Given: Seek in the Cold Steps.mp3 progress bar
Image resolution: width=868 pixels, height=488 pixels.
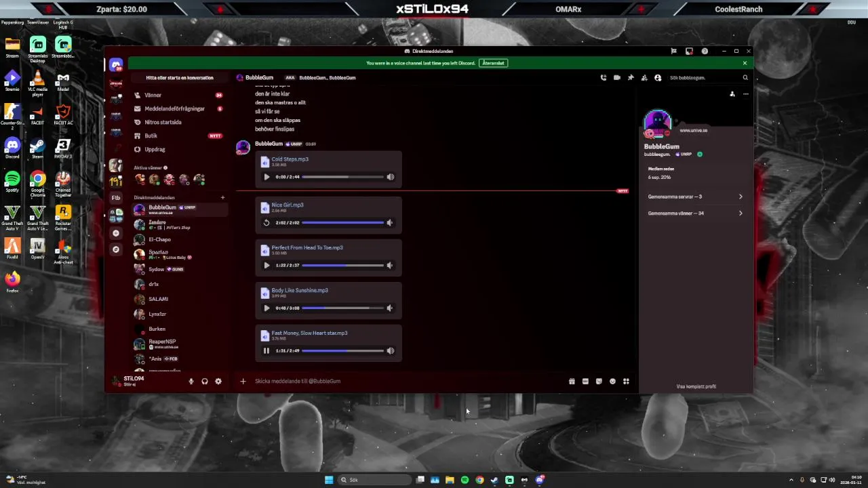Looking at the screenshot, I should tap(342, 177).
